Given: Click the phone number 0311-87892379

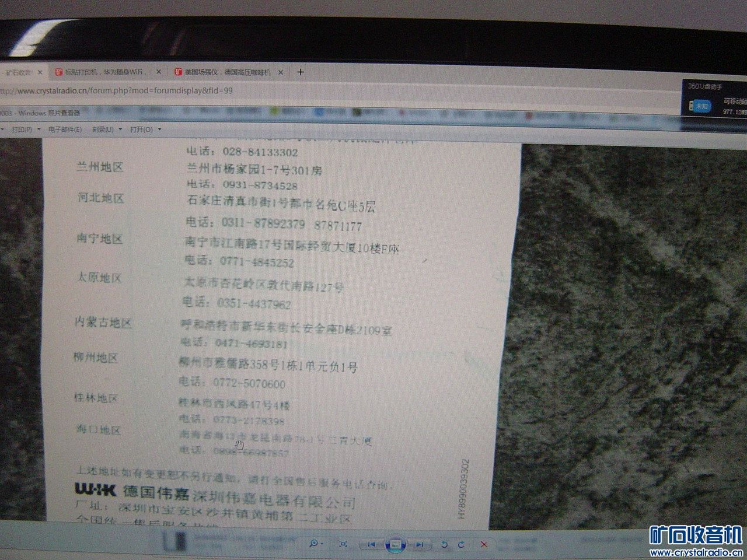Looking at the screenshot, I should tap(263, 224).
